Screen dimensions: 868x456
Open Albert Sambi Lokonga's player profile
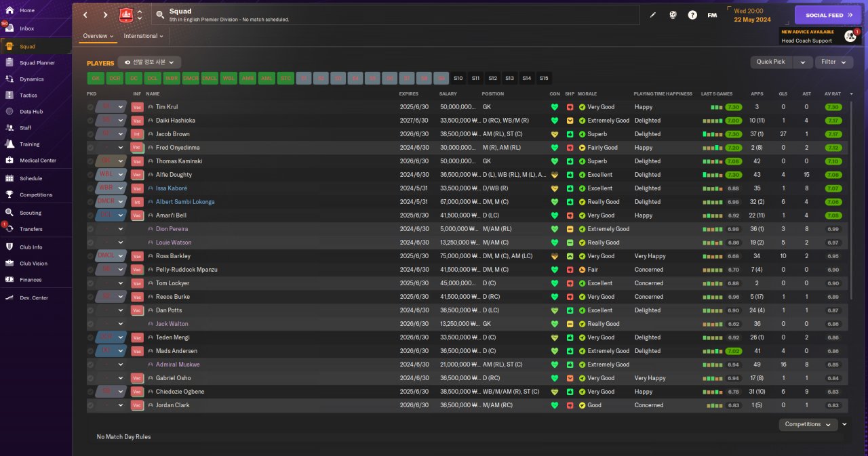tap(184, 202)
